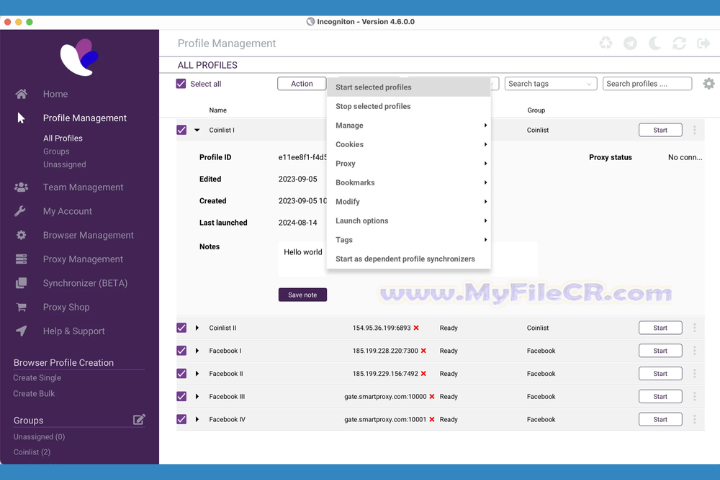
Task: Toggle dark mode moon icon
Action: tap(655, 43)
